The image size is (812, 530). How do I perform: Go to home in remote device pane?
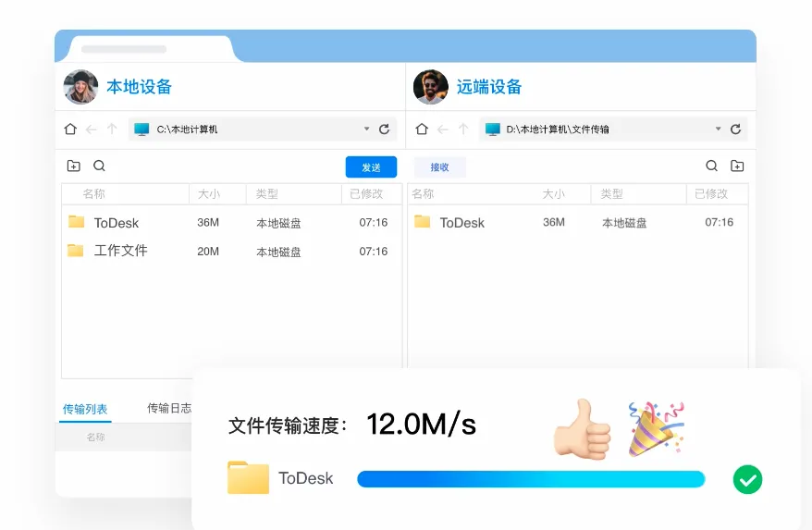point(422,129)
